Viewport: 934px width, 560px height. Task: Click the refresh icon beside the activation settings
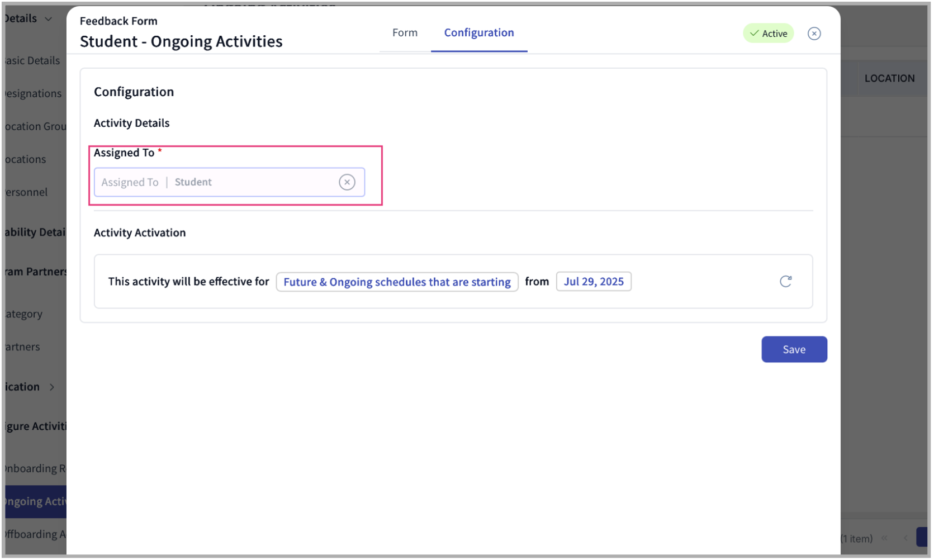pyautogui.click(x=786, y=282)
